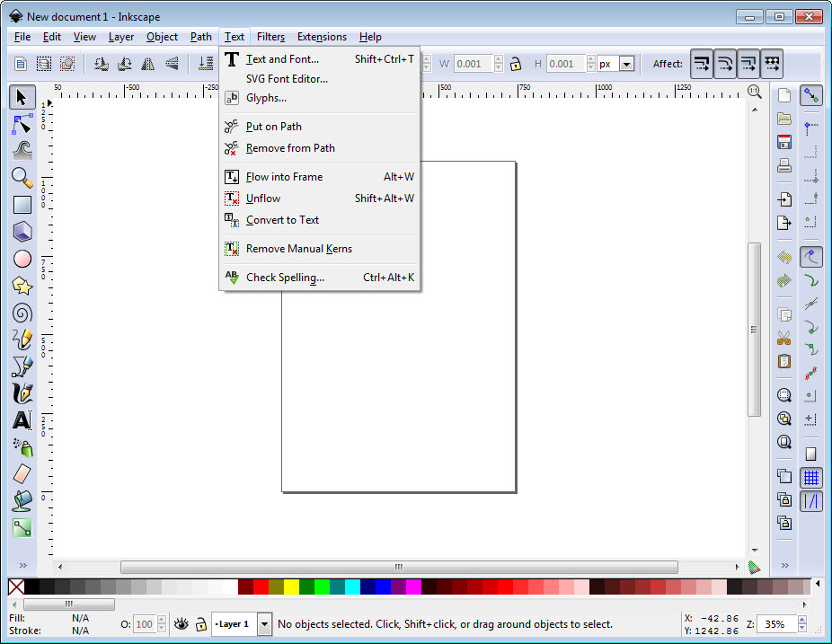This screenshot has height=644, width=832.
Task: Choose Convert to Text entry
Action: tap(319, 220)
